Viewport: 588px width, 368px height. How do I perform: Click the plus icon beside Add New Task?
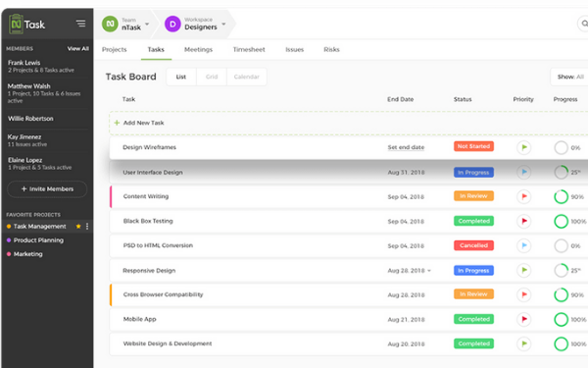117,123
